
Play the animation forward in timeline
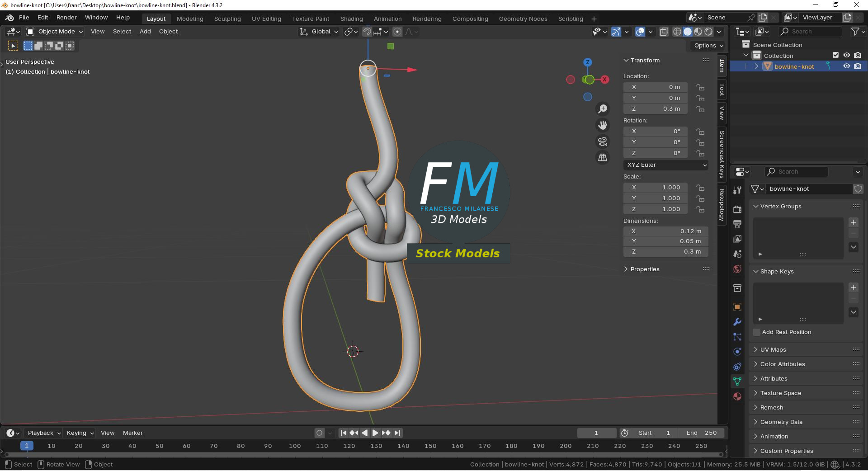pyautogui.click(x=375, y=433)
